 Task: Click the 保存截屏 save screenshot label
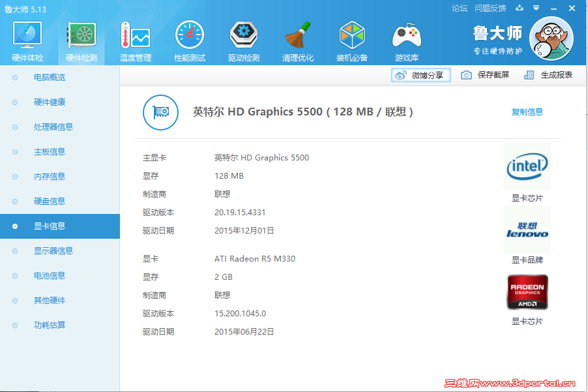click(x=493, y=75)
